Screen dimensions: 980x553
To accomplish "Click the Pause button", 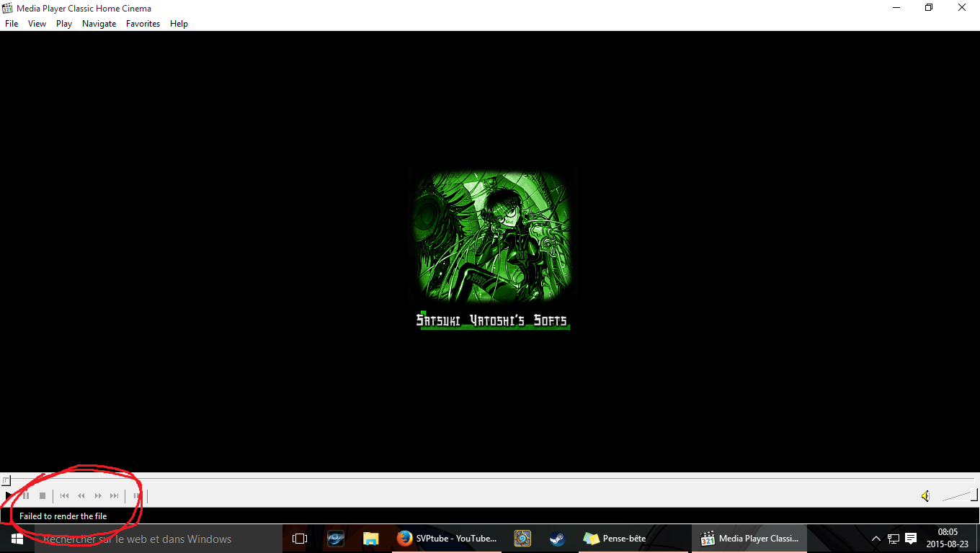I will [26, 496].
